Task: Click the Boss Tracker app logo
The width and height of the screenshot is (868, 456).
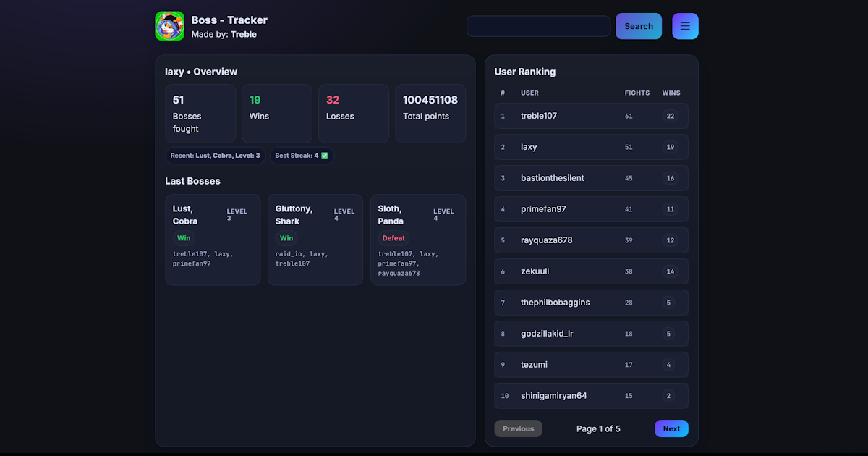Action: pyautogui.click(x=170, y=26)
